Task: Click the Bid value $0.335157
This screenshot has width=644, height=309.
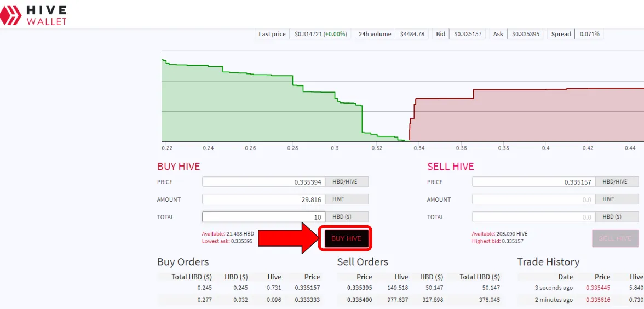Action: (x=468, y=34)
